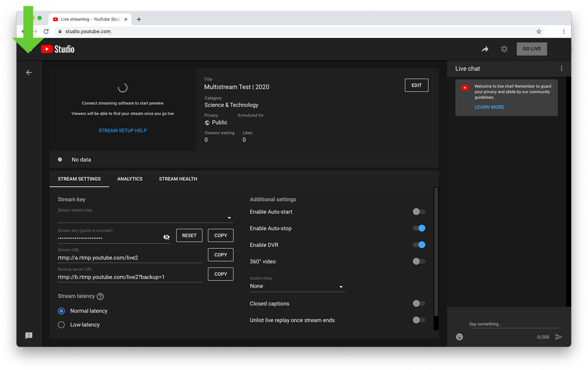Toggle Enable DVR switch

(x=419, y=245)
